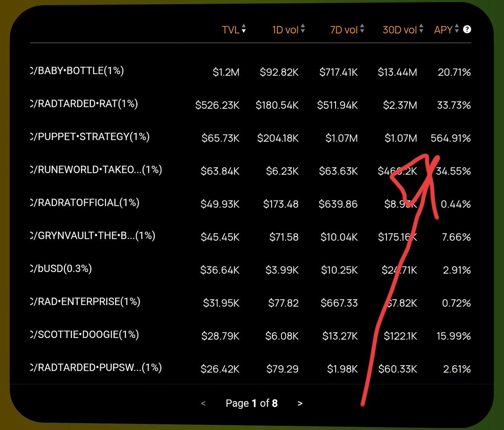Screen dimensions: 504x430
Task: Open the bUSD(0.3%) pool row
Action: [x=250, y=270]
